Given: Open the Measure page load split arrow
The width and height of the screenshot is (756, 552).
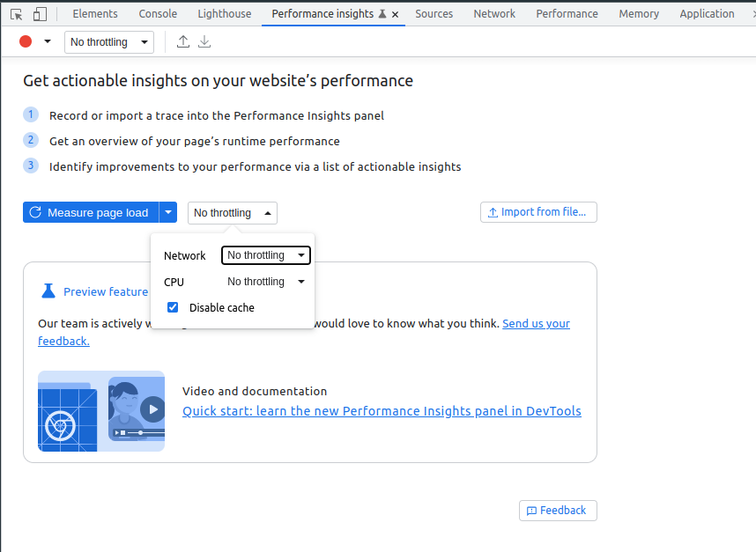Looking at the screenshot, I should [168, 212].
